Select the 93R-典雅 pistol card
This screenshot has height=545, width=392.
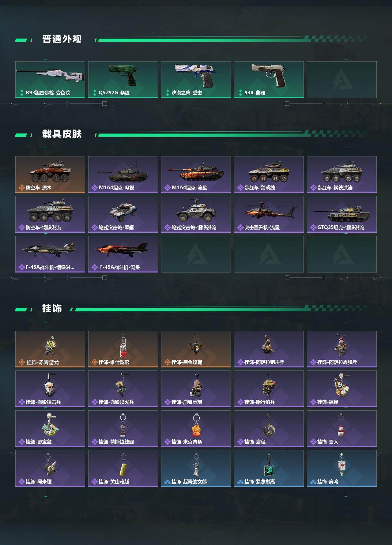pos(269,80)
